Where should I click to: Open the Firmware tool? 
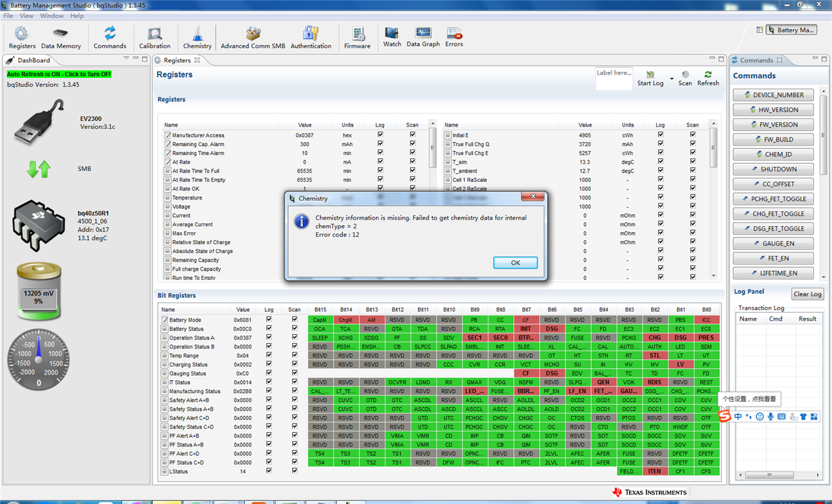[357, 37]
